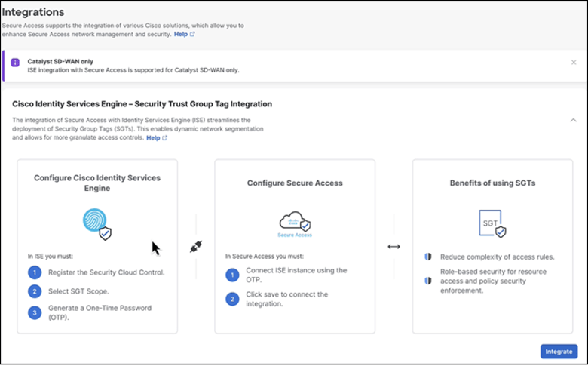Click the Integrate button

tap(559, 352)
